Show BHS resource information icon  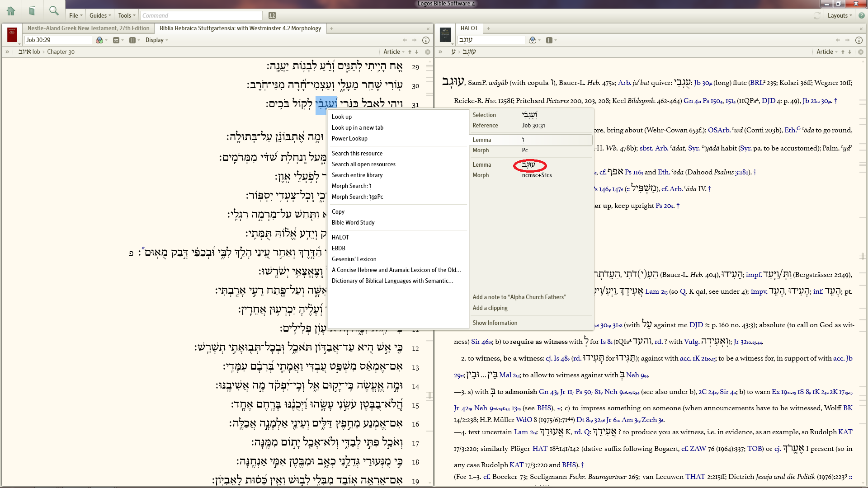[426, 40]
